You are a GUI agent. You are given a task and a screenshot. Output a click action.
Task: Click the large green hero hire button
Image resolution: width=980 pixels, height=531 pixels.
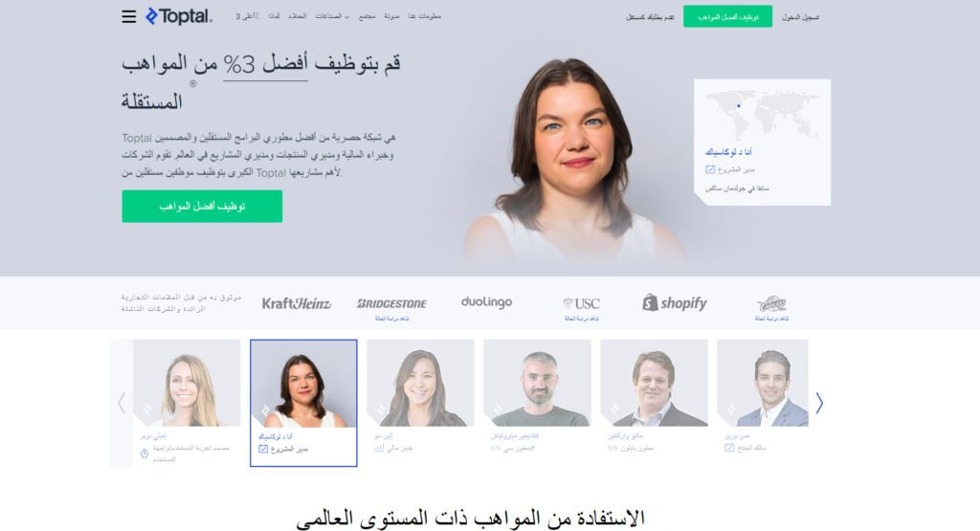point(202,206)
